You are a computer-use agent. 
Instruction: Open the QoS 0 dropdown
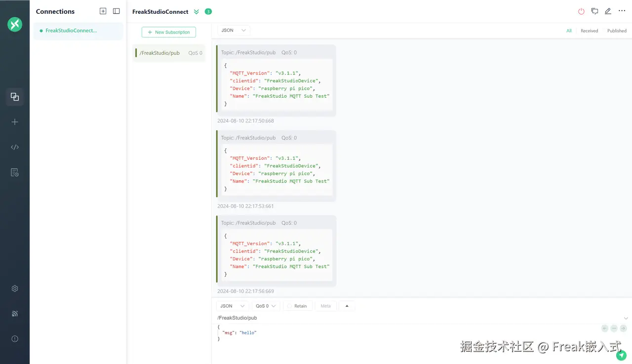click(x=266, y=306)
